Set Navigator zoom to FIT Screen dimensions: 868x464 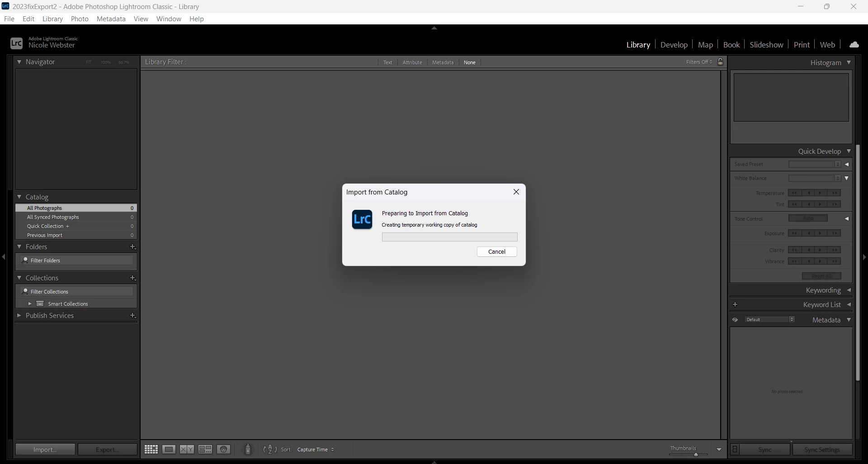(89, 62)
